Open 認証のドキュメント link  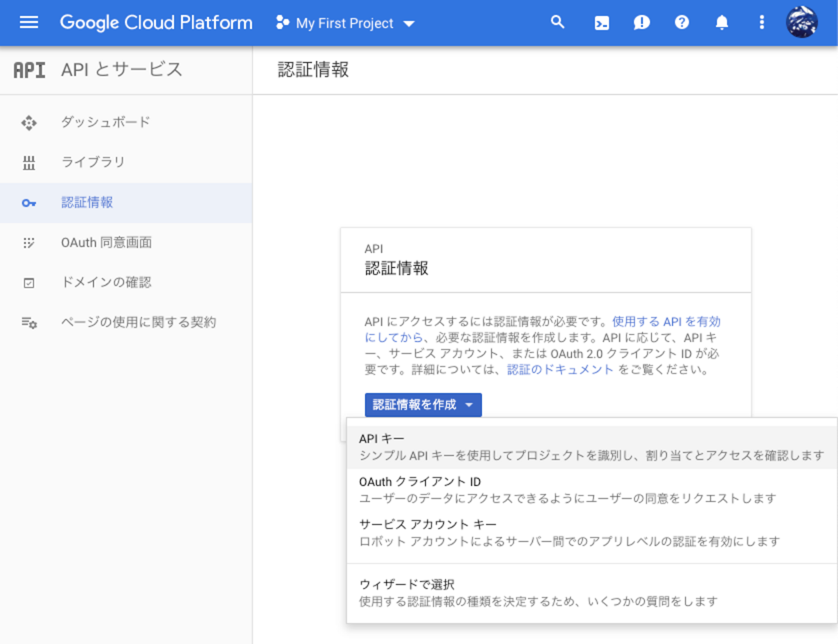tap(560, 369)
